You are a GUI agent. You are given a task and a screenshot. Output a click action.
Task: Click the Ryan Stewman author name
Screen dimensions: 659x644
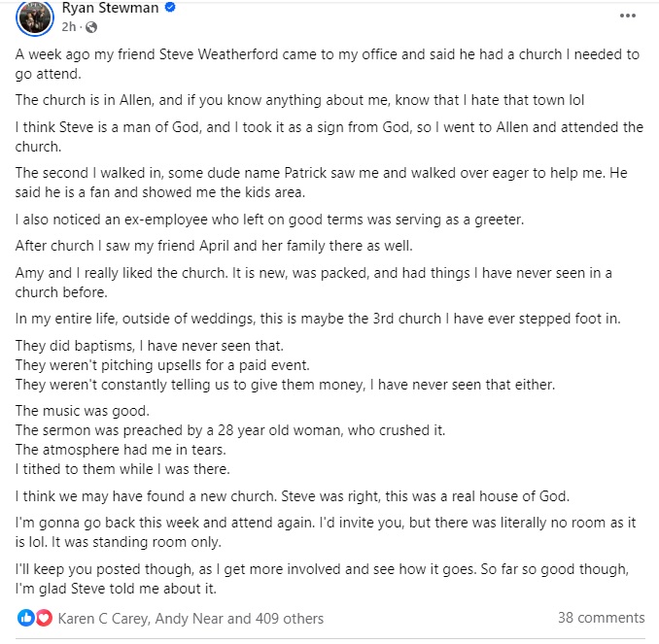(x=110, y=8)
